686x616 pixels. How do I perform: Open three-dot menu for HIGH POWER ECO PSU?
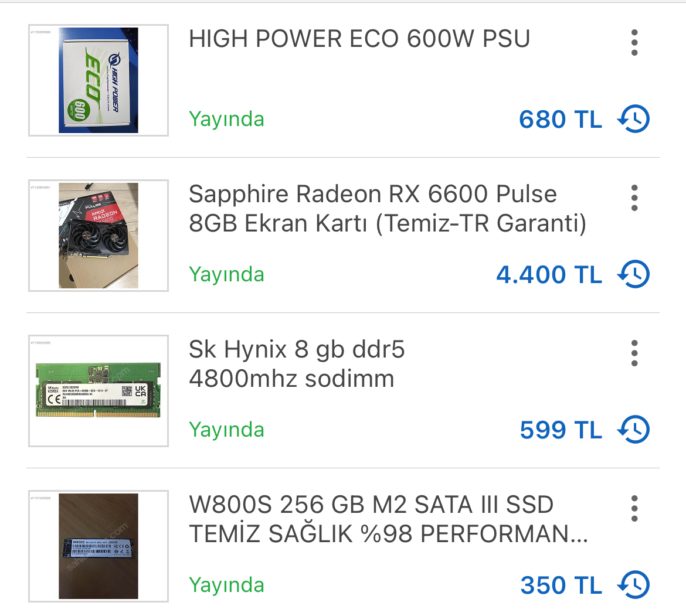(x=634, y=43)
